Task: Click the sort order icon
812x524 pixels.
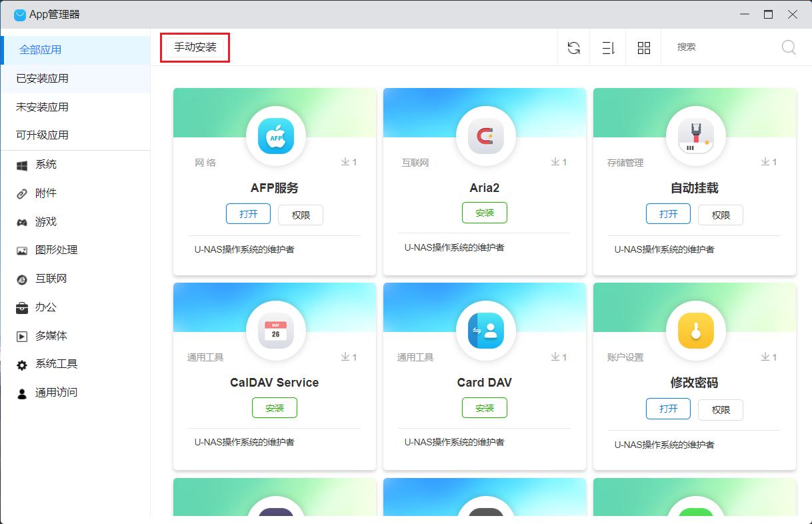Action: click(608, 47)
